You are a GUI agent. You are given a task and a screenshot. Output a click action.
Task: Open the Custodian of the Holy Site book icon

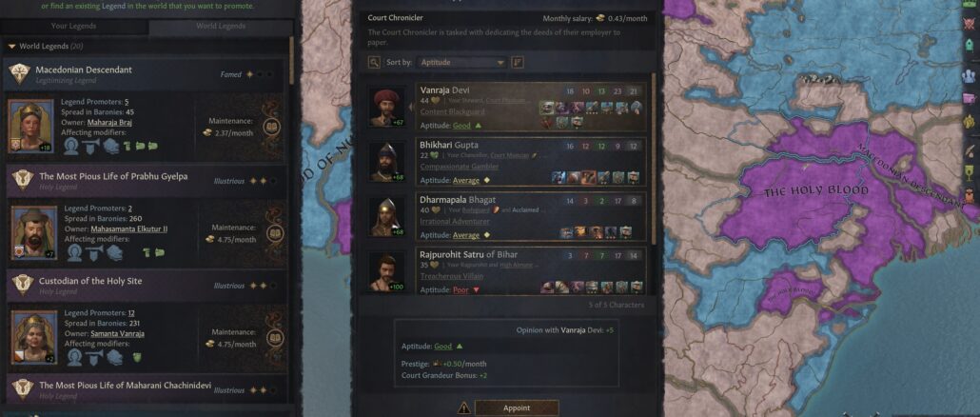[273, 338]
